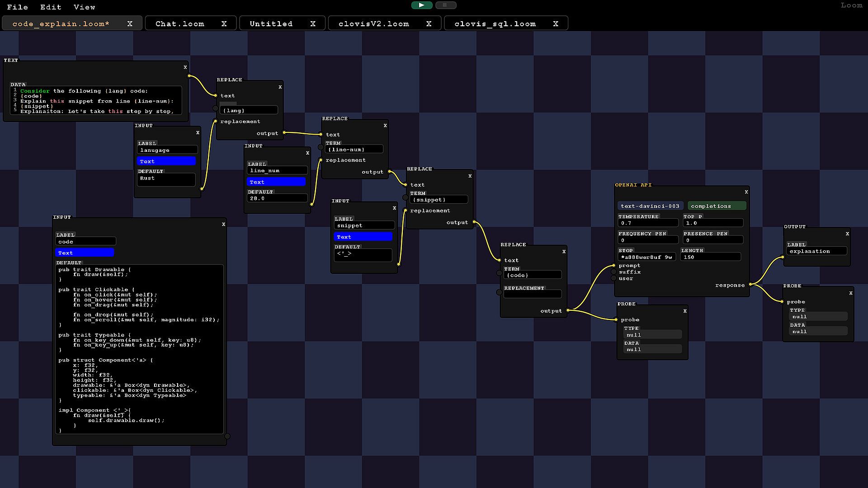Click the user input port on OpenAI node
The width and height of the screenshot is (868, 488).
click(614, 278)
